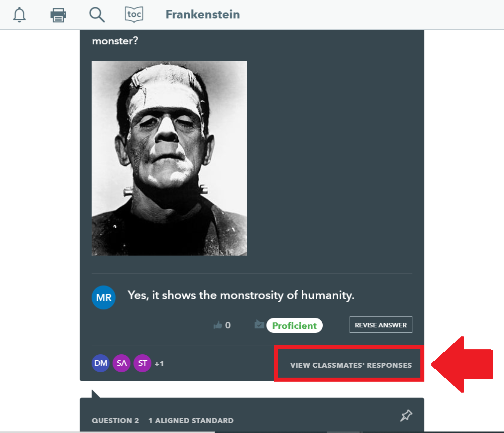Select the ST classmate avatar
This screenshot has height=433, width=504.
tap(142, 363)
